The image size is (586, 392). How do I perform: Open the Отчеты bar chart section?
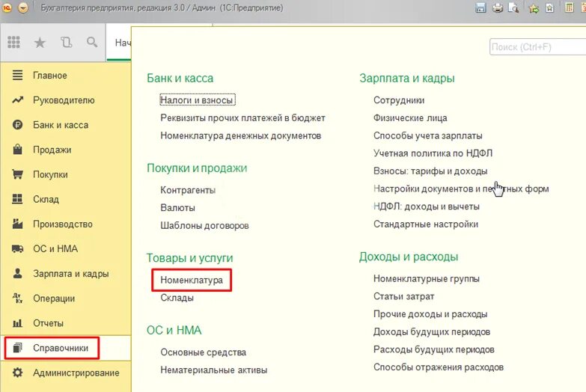(x=17, y=323)
